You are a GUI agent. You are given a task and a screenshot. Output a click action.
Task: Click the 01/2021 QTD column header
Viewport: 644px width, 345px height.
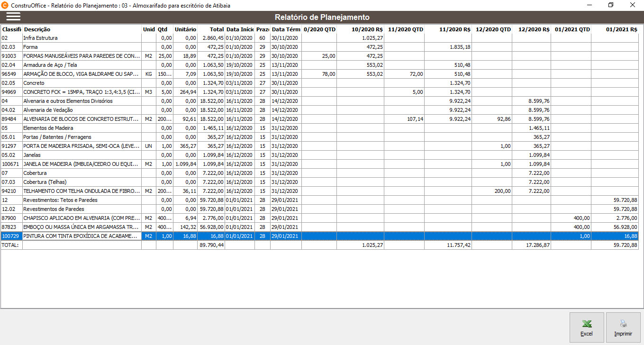571,29
